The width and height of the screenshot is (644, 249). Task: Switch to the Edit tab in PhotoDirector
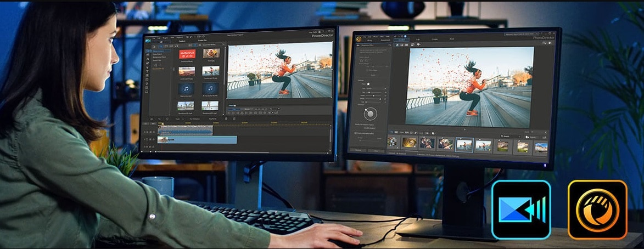[x=418, y=39]
